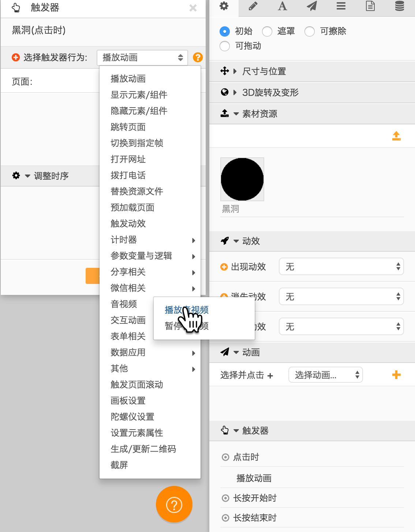This screenshot has height=532, width=415.
Task: Click the 长按开始时 trigger entry
Action: pyautogui.click(x=255, y=498)
